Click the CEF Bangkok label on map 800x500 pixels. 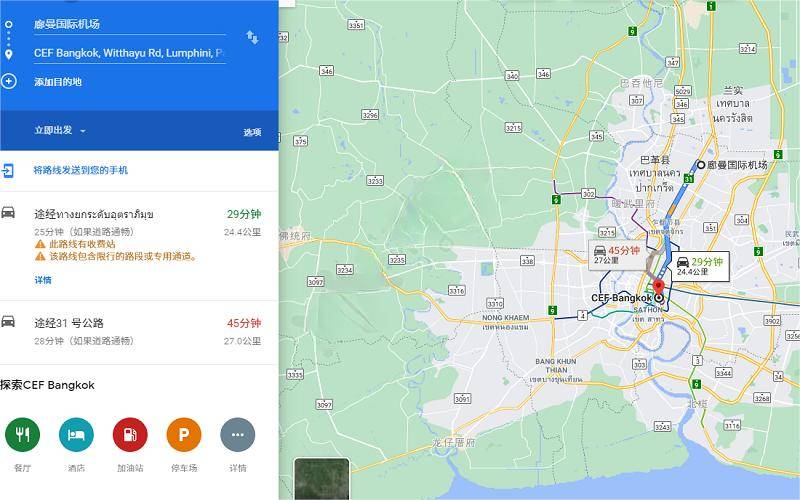click(621, 298)
